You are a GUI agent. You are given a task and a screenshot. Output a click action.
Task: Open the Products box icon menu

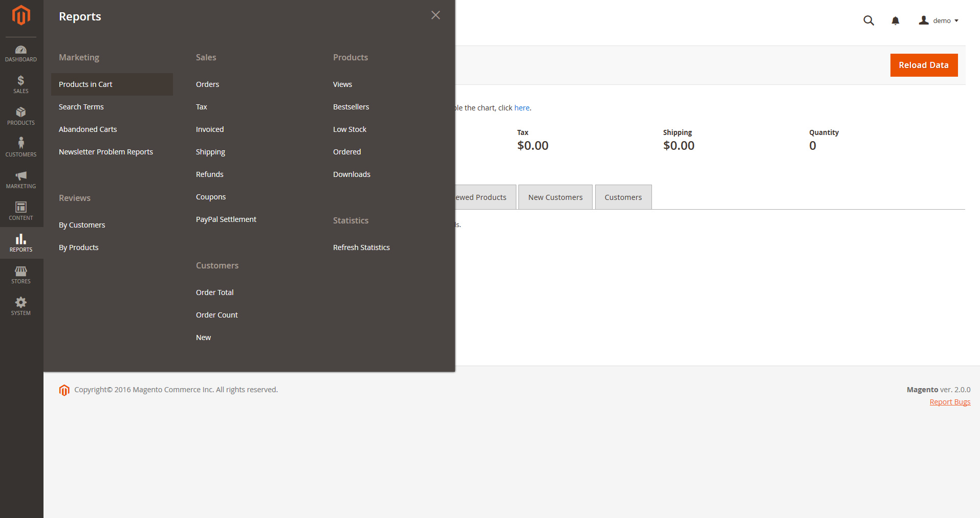pyautogui.click(x=21, y=116)
